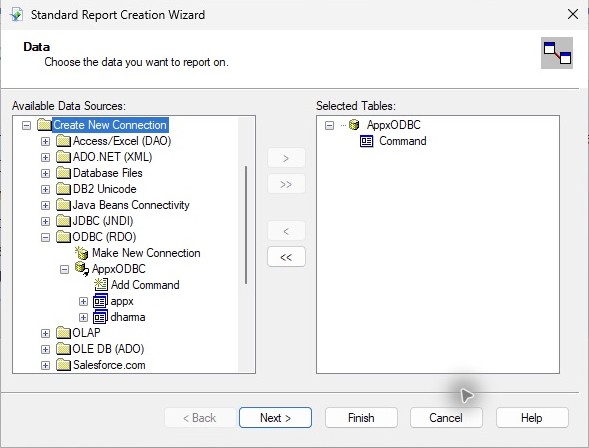Close the Standard Report Creation Wizard
This screenshot has width=589, height=448.
pyautogui.click(x=573, y=14)
